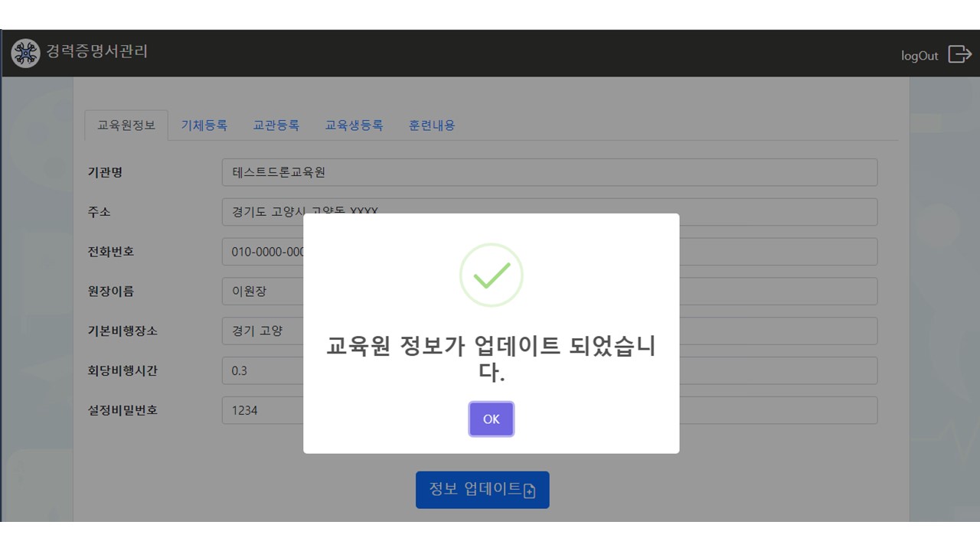Click the green success checkmark icon

coord(491,275)
